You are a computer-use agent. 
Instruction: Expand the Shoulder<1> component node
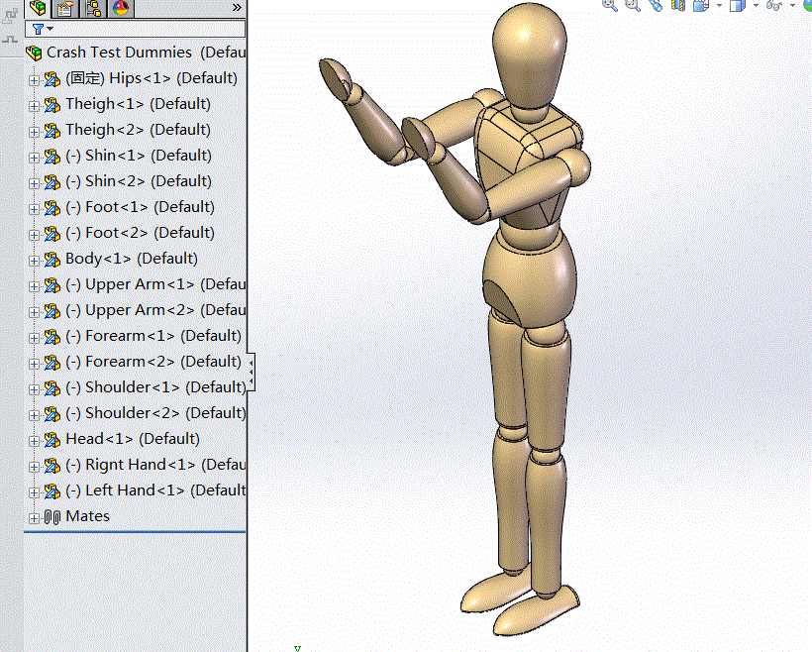[34, 389]
